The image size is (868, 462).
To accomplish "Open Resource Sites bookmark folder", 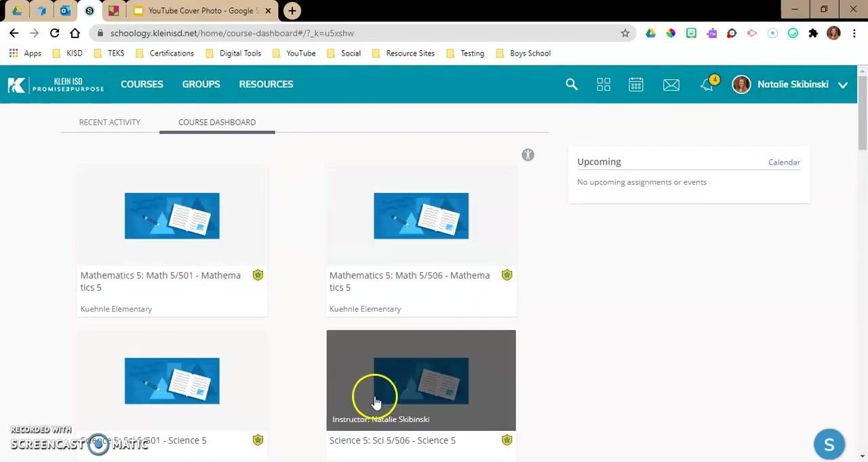I will point(403,53).
